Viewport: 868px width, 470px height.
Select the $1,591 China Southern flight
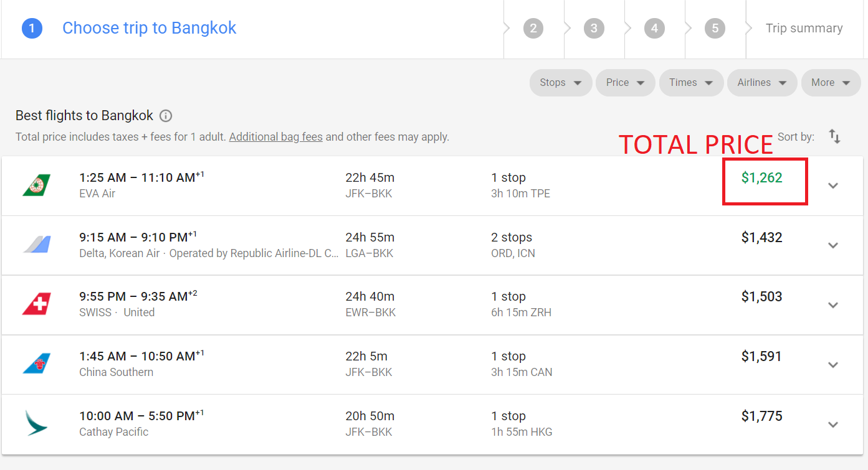(x=434, y=364)
